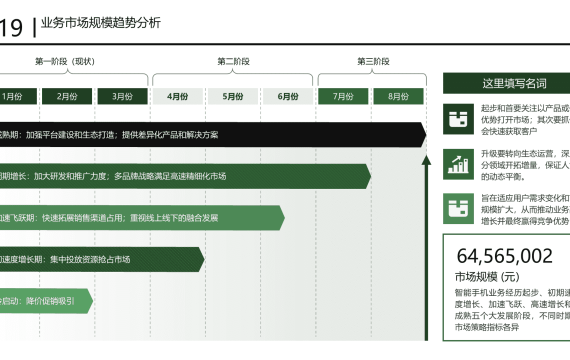Click the 这里填写名词 header box
This screenshot has width=570, height=360.
506,83
